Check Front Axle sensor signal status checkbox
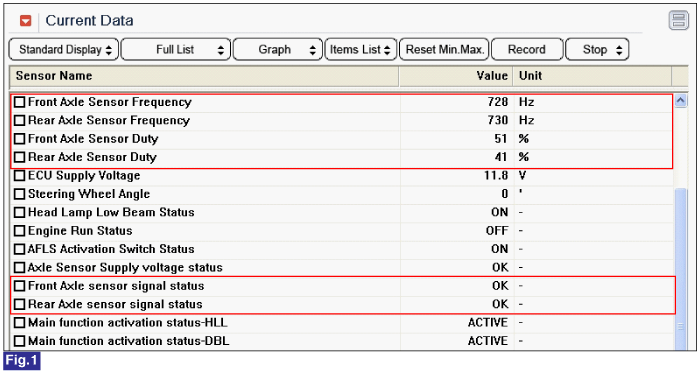This screenshot has height=373, width=700. [19, 286]
